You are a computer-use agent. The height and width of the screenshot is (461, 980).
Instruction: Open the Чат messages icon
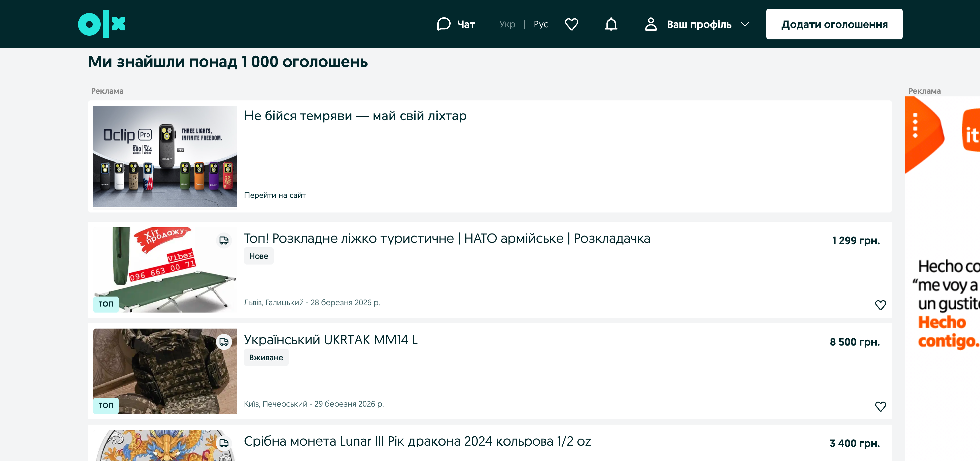[444, 24]
